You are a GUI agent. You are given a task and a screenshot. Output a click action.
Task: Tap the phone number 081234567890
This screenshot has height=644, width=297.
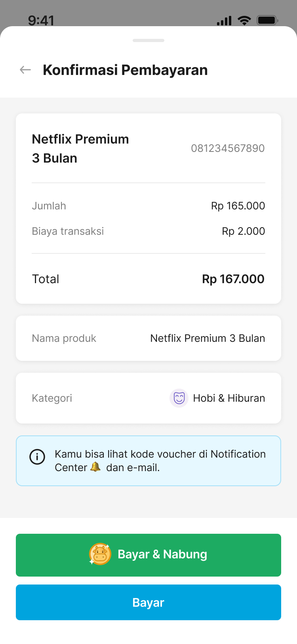[x=228, y=148]
